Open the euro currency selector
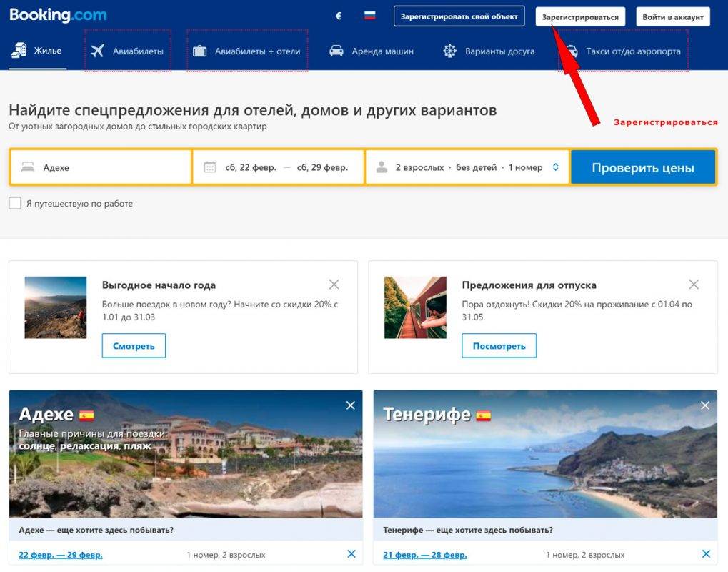Screen dimensions: 728x572 click(x=339, y=16)
